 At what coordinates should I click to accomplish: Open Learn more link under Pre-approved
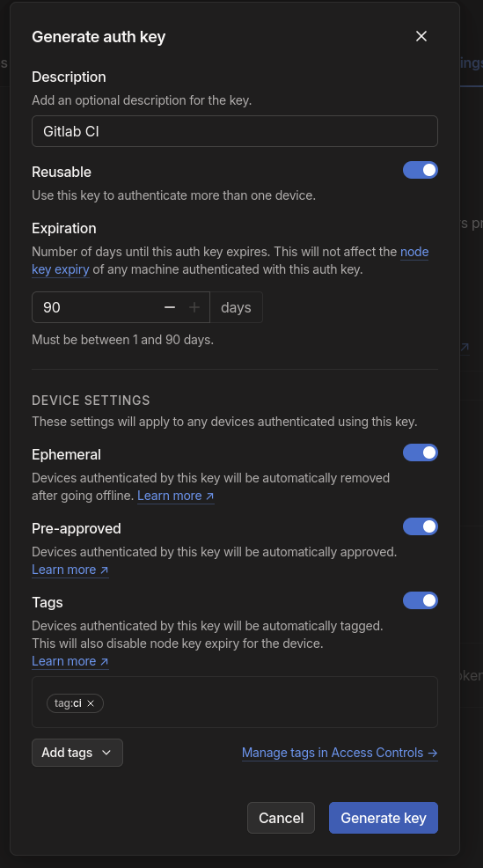(70, 570)
